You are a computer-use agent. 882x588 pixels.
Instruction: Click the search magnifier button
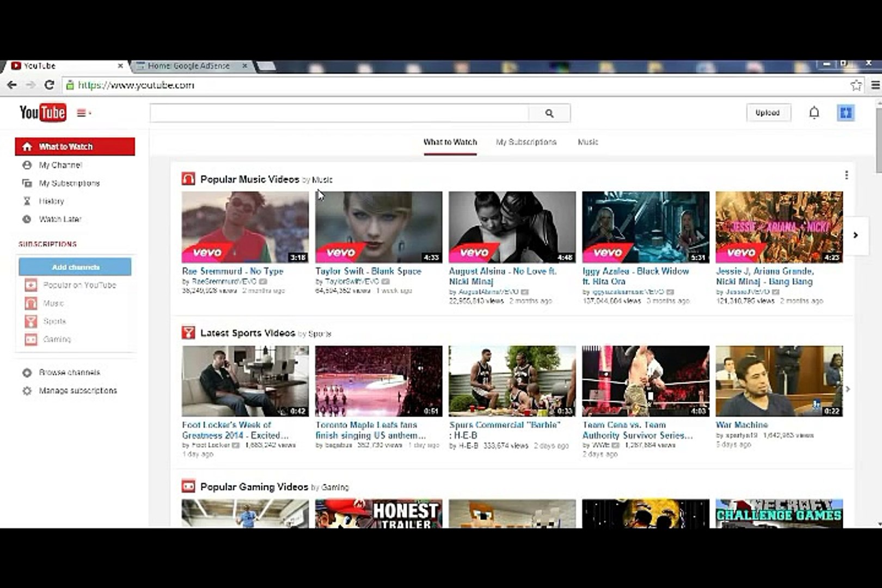click(549, 113)
